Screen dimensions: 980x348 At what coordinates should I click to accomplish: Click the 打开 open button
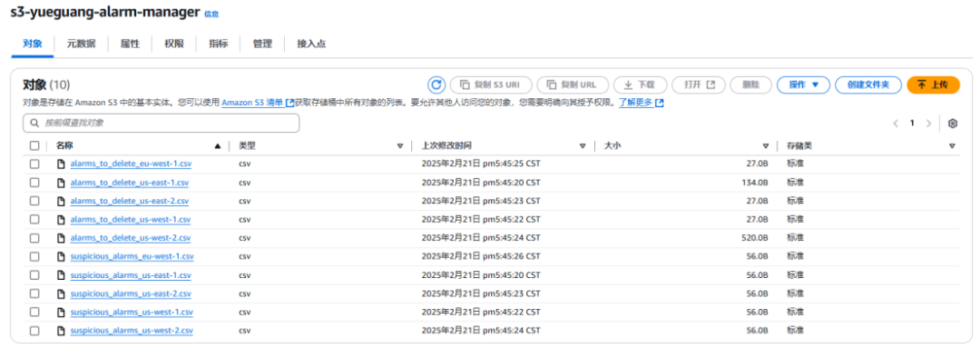coord(699,85)
